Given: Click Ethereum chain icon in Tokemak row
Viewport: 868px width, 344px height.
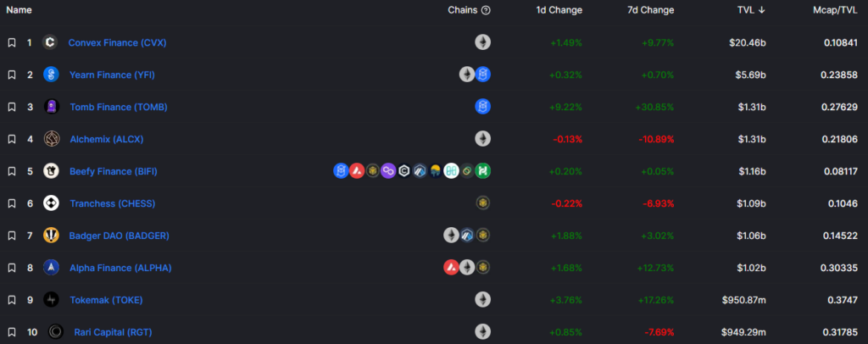Looking at the screenshot, I should [x=482, y=300].
